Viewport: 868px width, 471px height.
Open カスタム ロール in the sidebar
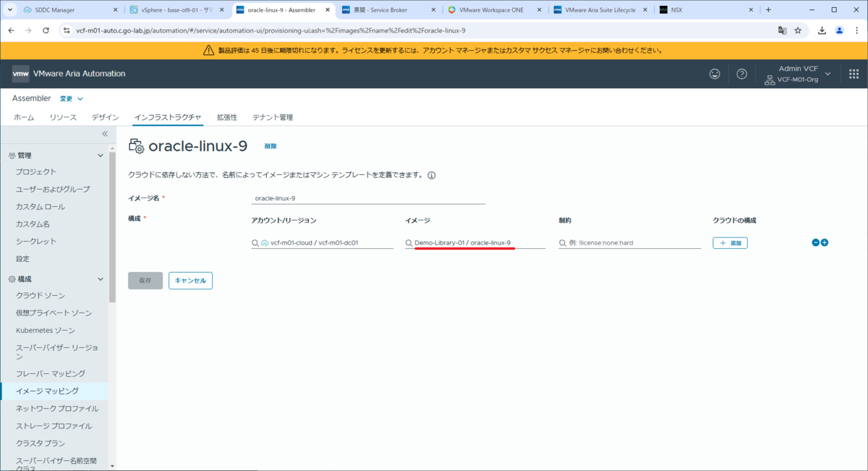[41, 206]
